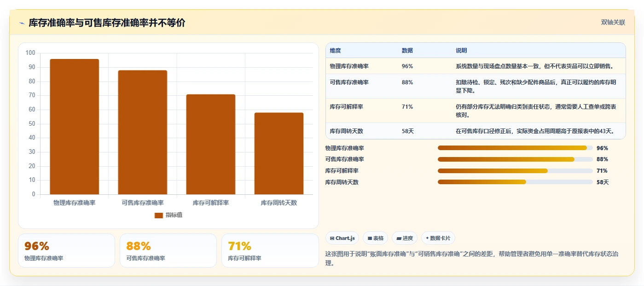The height and width of the screenshot is (286, 644).
Task: Click the 71% value beside the progress bar
Action: pos(602,171)
